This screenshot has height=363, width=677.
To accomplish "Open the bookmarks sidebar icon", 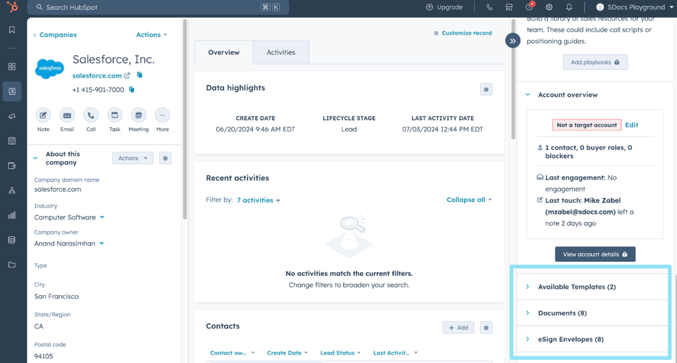I will click(12, 30).
